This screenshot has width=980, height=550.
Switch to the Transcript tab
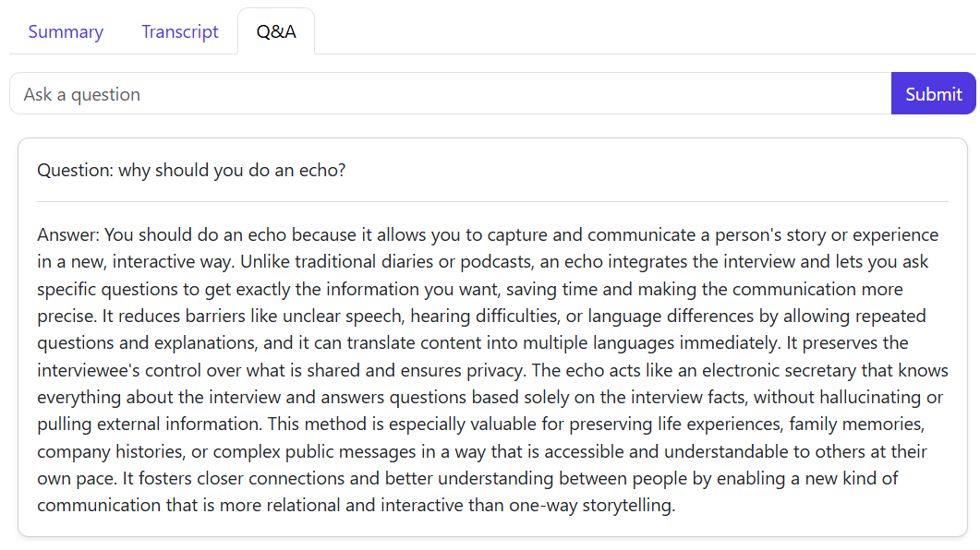coord(180,31)
